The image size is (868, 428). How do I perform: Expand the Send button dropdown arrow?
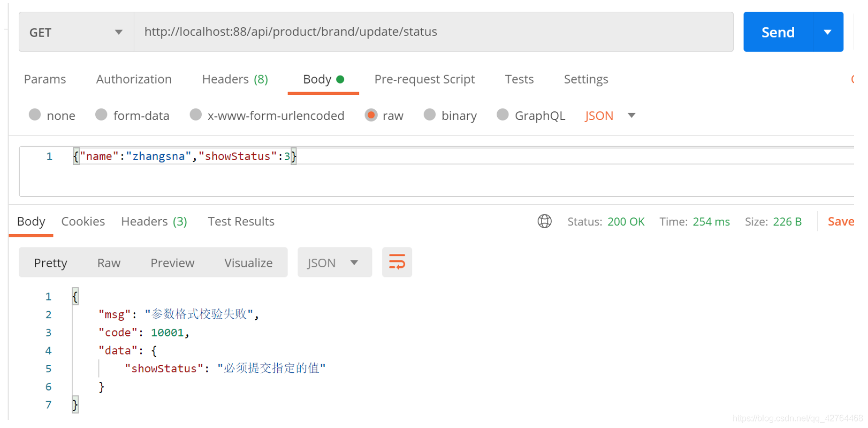click(x=828, y=32)
